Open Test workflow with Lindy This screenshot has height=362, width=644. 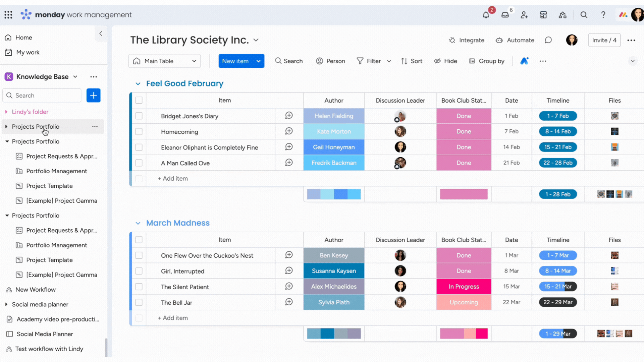tap(49, 349)
